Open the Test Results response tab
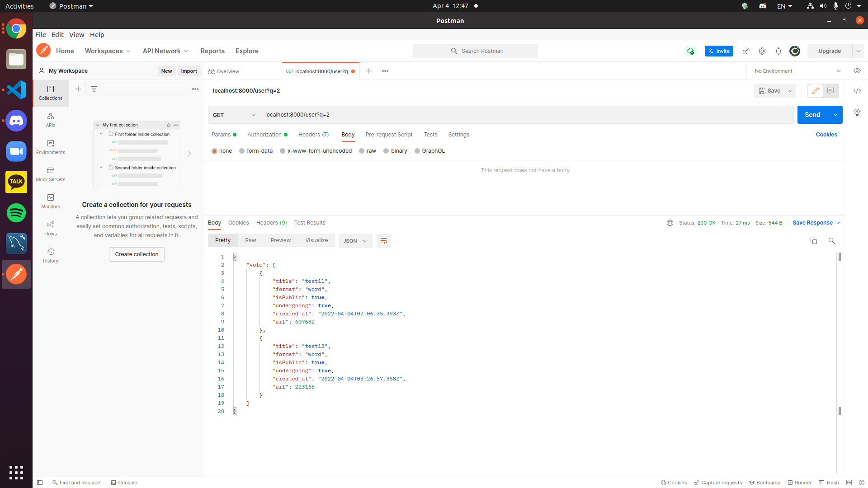This screenshot has height=488, width=868. pos(310,223)
